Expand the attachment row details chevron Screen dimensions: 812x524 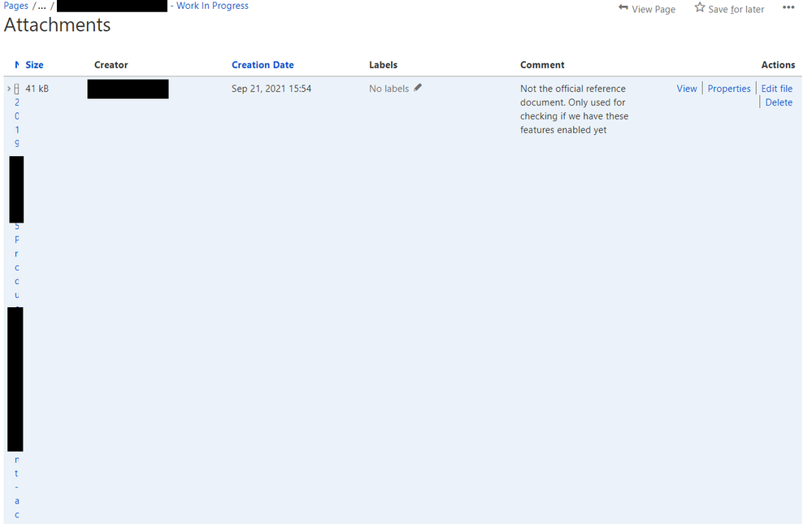tap(9, 89)
